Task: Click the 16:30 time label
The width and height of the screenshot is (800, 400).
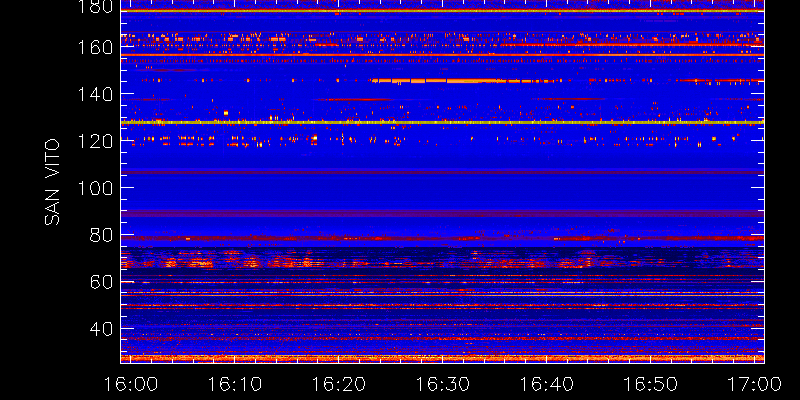Action: point(443,384)
